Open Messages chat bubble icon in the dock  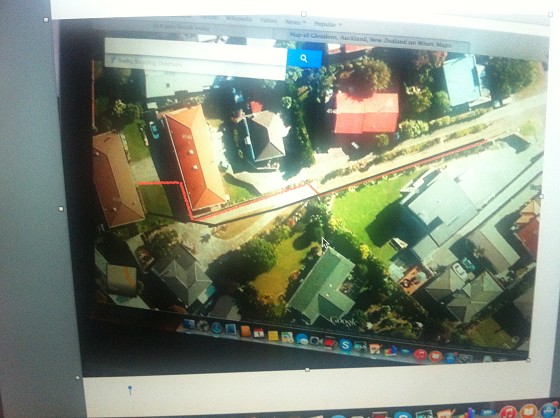coord(301,339)
